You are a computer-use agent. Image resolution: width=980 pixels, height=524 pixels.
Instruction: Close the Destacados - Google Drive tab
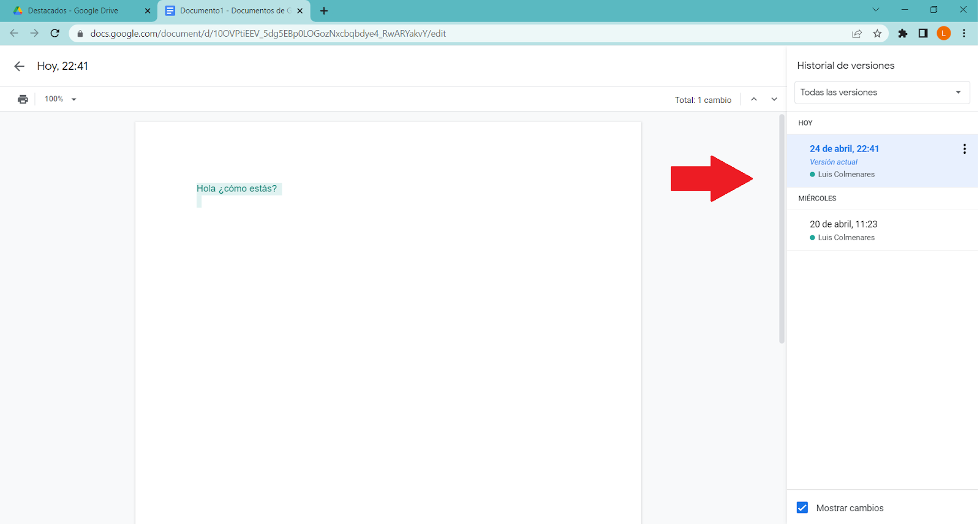[x=147, y=11]
